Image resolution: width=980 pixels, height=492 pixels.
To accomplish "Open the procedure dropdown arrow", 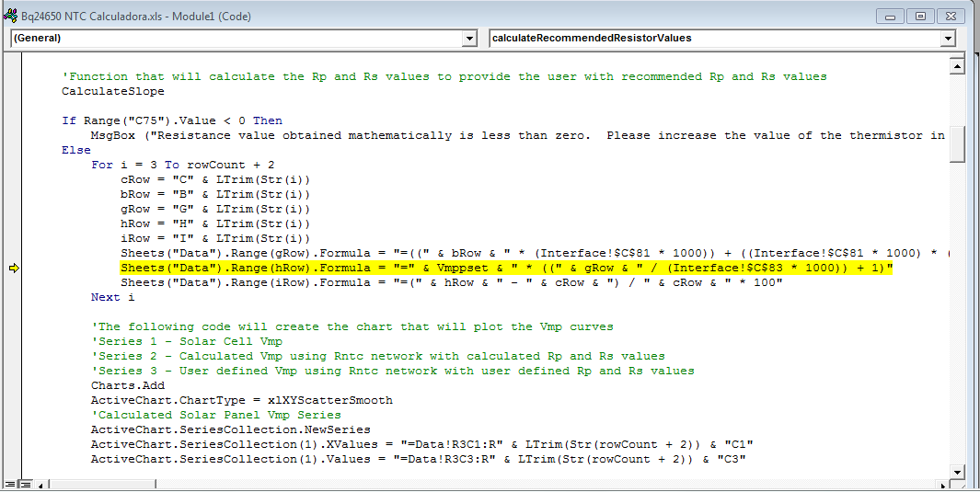I will coord(948,39).
